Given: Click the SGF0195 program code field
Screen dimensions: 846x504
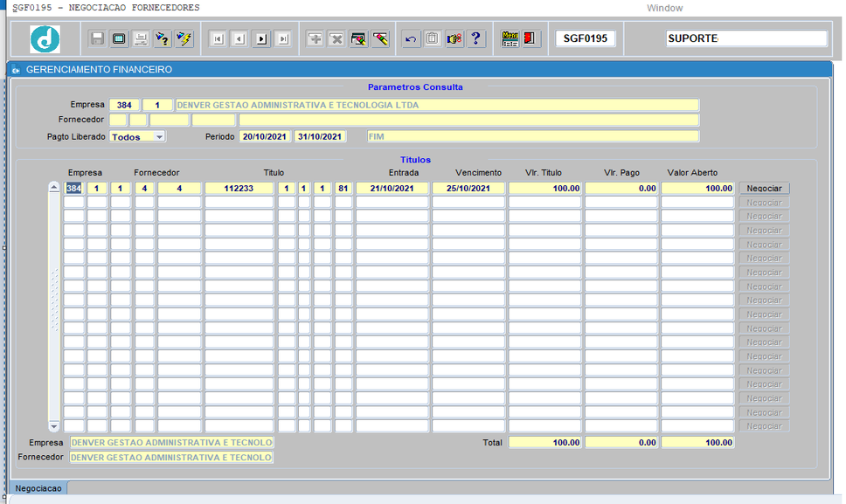Looking at the screenshot, I should pyautogui.click(x=586, y=38).
